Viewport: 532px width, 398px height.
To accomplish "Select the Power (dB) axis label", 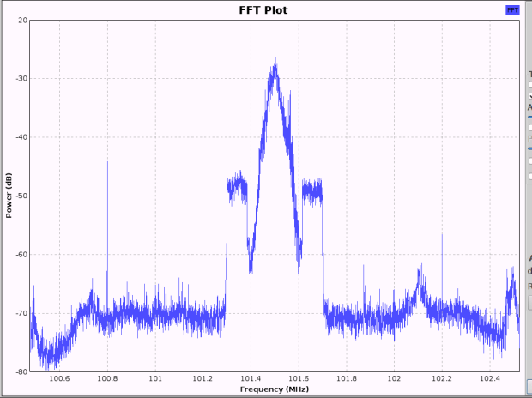I will (x=9, y=196).
